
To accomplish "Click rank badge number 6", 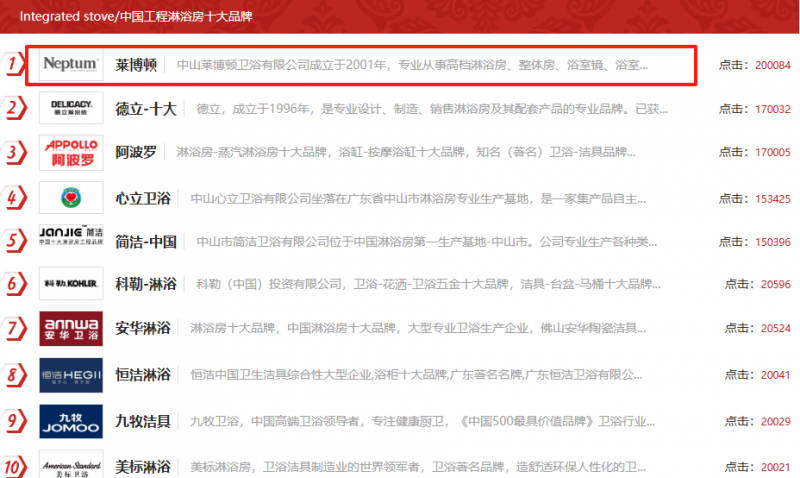I will [x=14, y=283].
